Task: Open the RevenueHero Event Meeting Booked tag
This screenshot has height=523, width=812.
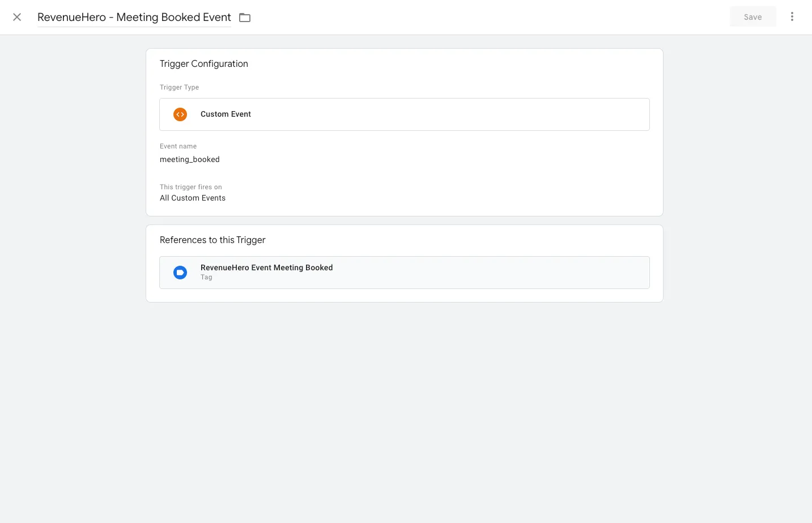Action: coord(405,273)
